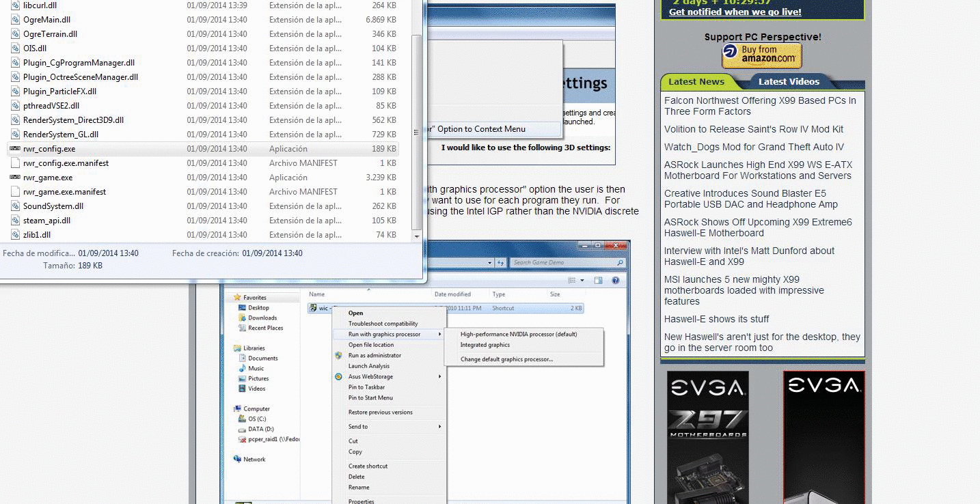This screenshot has height=504, width=980.
Task: Click the '105 KB' size of steam_api.dll
Action: [384, 221]
